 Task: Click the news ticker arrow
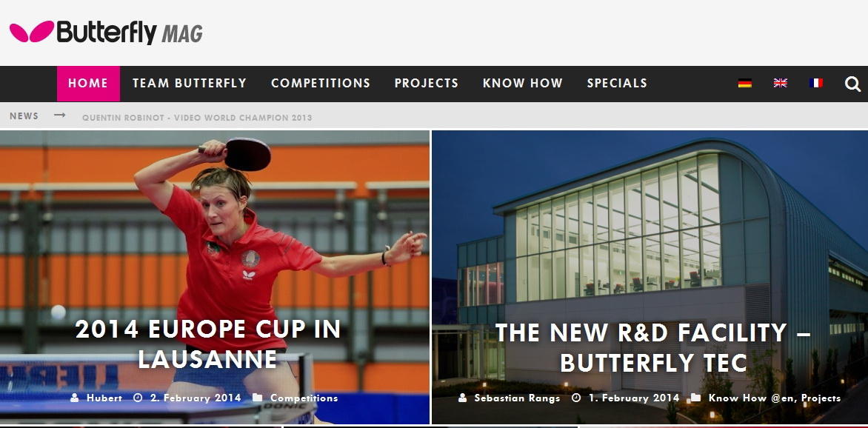pos(60,116)
